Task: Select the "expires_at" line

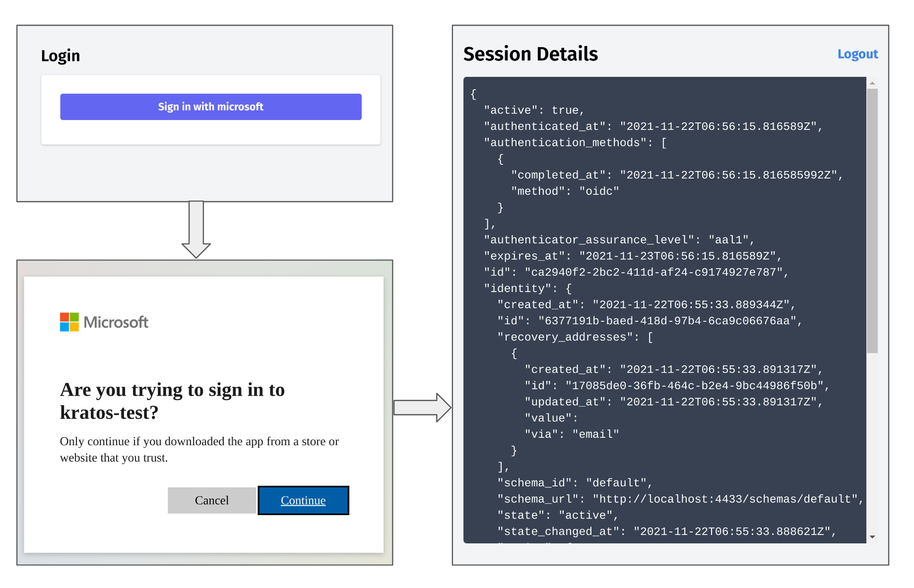Action: [633, 256]
